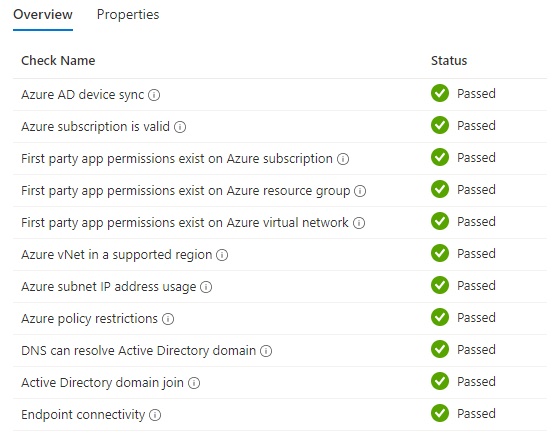
Task: Click info icon for DNS can resolve Active Directory domain
Action: click(x=266, y=351)
